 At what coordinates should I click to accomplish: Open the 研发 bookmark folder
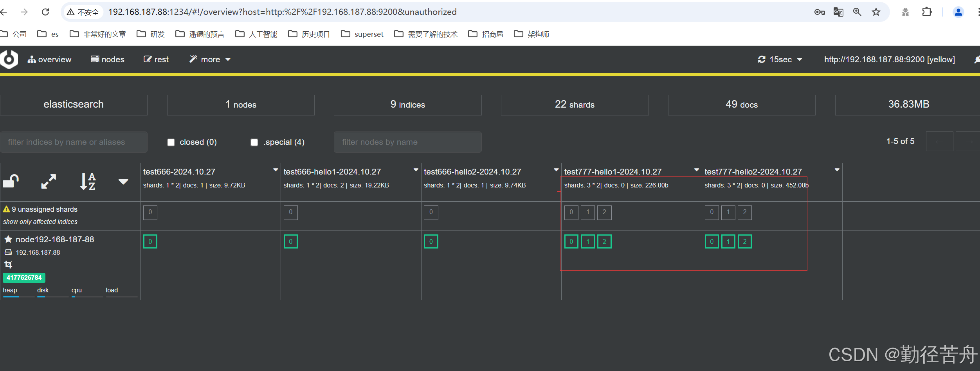click(151, 34)
